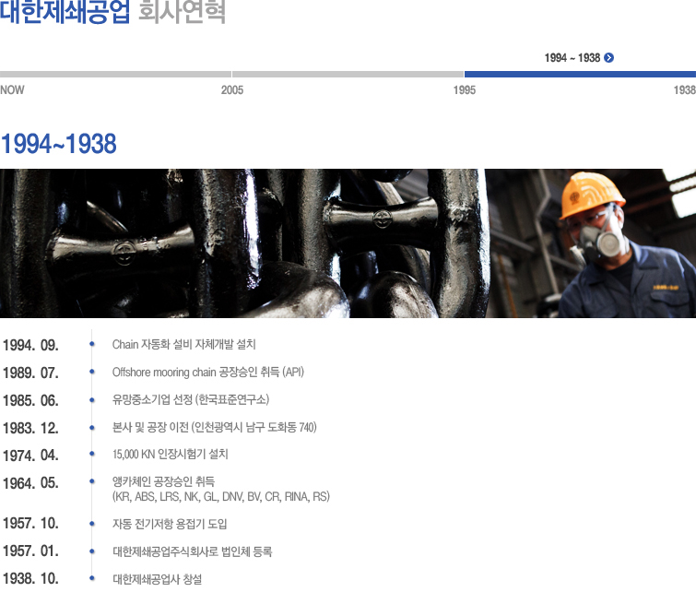696x616 pixels.
Task: Click the arrow icon beside 1994 ~ 1938
Action: 609,58
